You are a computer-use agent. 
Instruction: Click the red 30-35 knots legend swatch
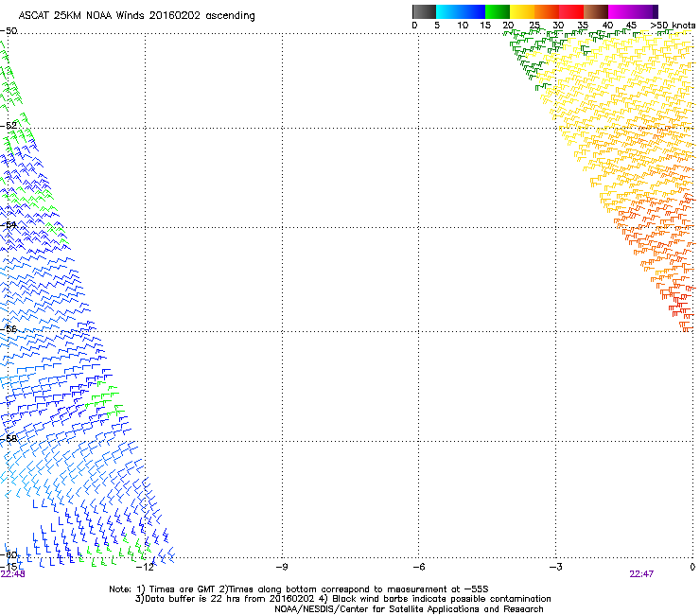pos(571,11)
